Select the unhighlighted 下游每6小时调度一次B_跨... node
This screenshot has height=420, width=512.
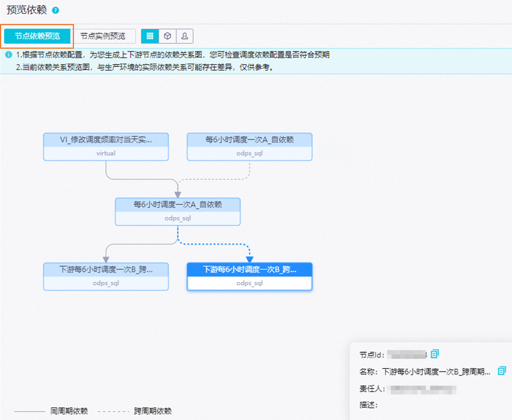106,277
